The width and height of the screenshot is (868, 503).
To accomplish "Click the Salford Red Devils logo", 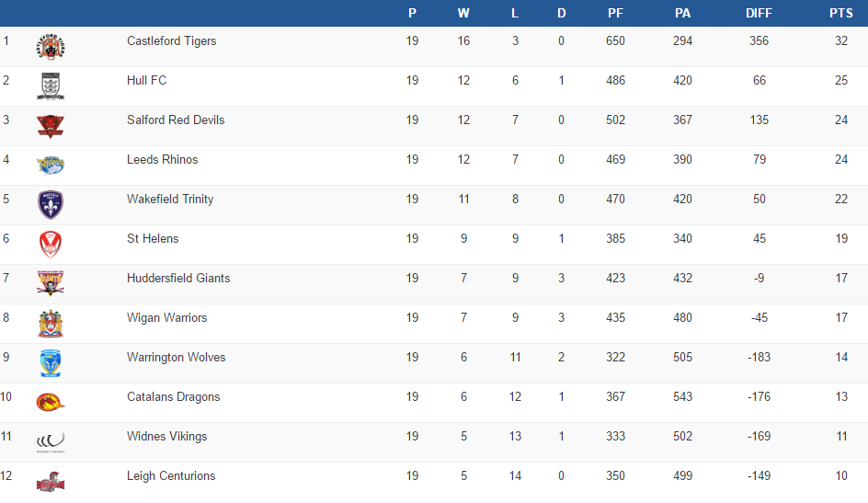I will coord(51,126).
